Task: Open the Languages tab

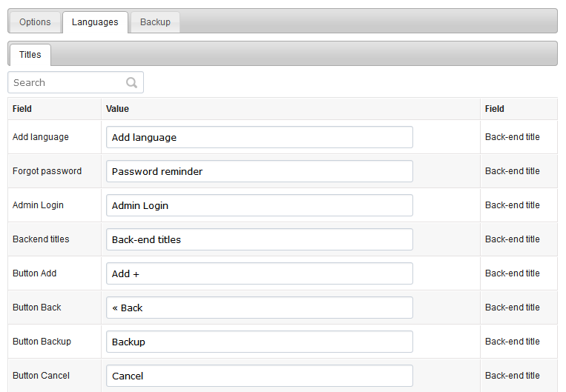Action: point(95,22)
